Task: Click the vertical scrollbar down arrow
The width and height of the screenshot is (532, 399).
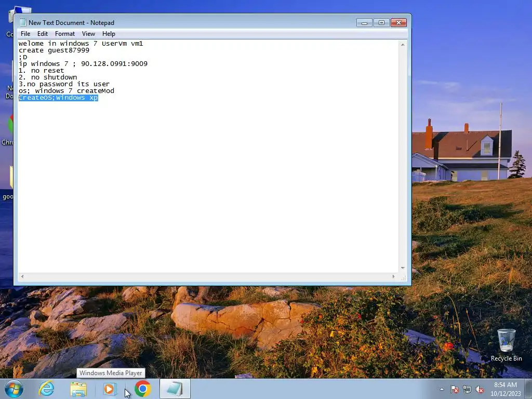Action: click(x=403, y=268)
